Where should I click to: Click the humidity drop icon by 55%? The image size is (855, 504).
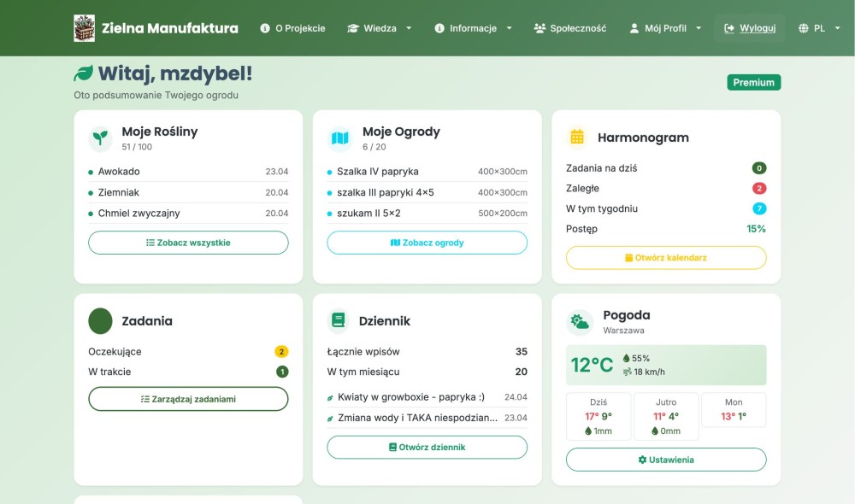coord(626,358)
